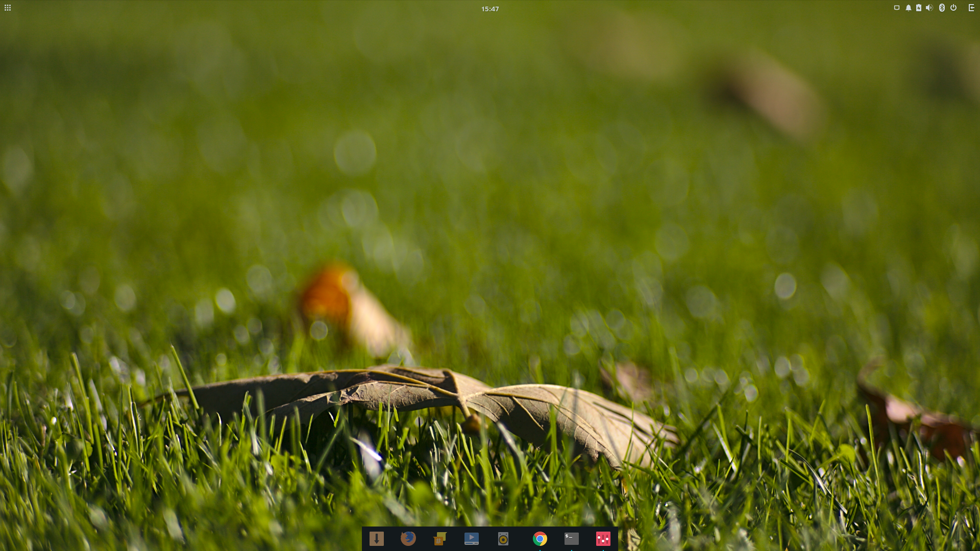The height and width of the screenshot is (551, 980).
Task: Open the volume speaker indicator
Action: 929,8
